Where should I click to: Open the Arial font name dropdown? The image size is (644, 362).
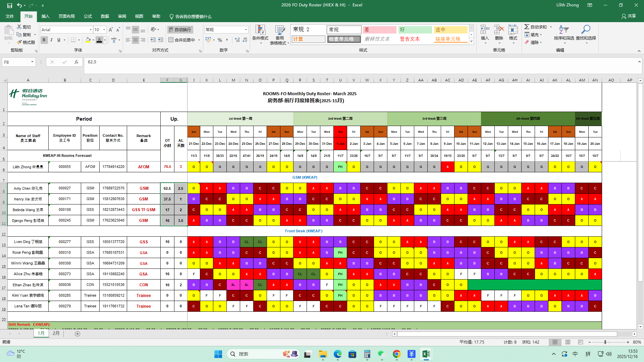[x=91, y=30]
